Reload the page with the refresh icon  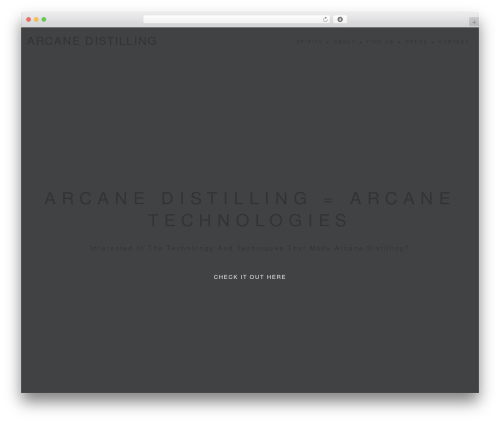(x=325, y=19)
